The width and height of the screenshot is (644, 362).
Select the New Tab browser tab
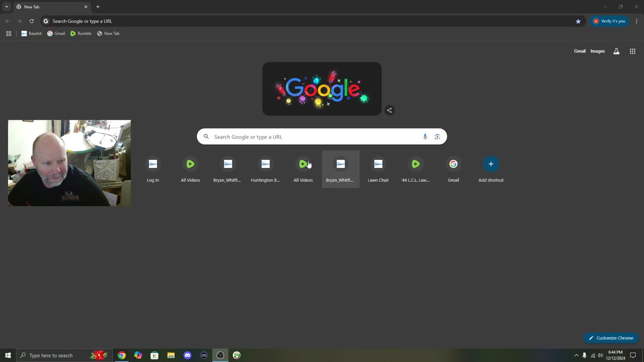(51, 7)
